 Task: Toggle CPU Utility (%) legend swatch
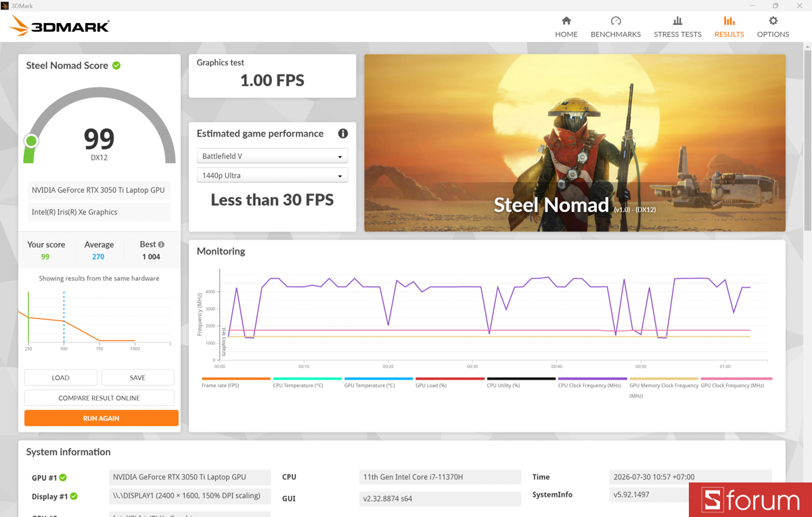coord(522,379)
